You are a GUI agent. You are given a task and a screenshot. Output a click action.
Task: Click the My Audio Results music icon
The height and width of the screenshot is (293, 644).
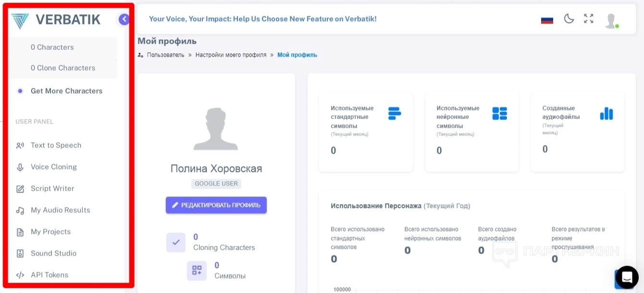[x=20, y=210]
